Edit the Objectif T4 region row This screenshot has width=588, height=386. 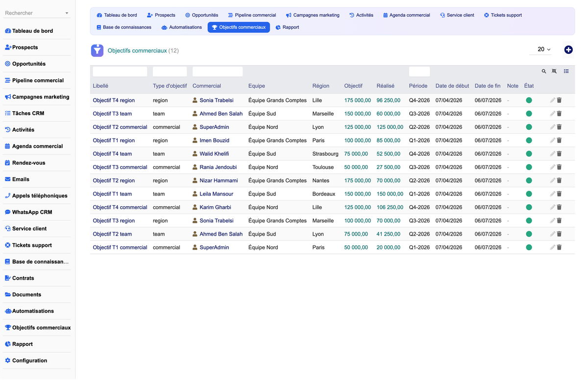point(553,100)
